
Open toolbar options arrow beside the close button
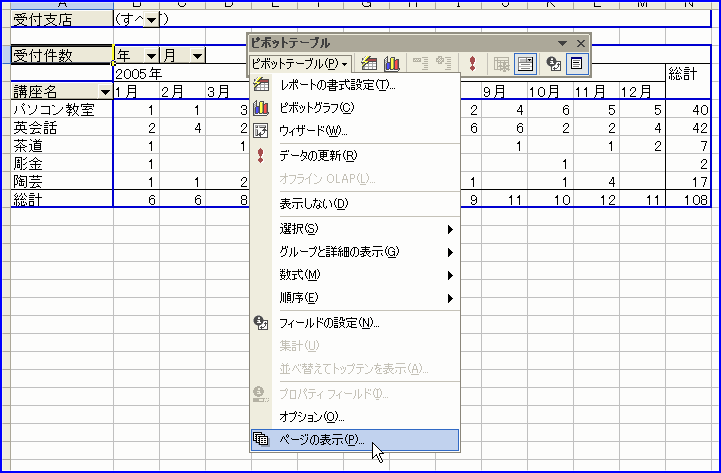562,43
